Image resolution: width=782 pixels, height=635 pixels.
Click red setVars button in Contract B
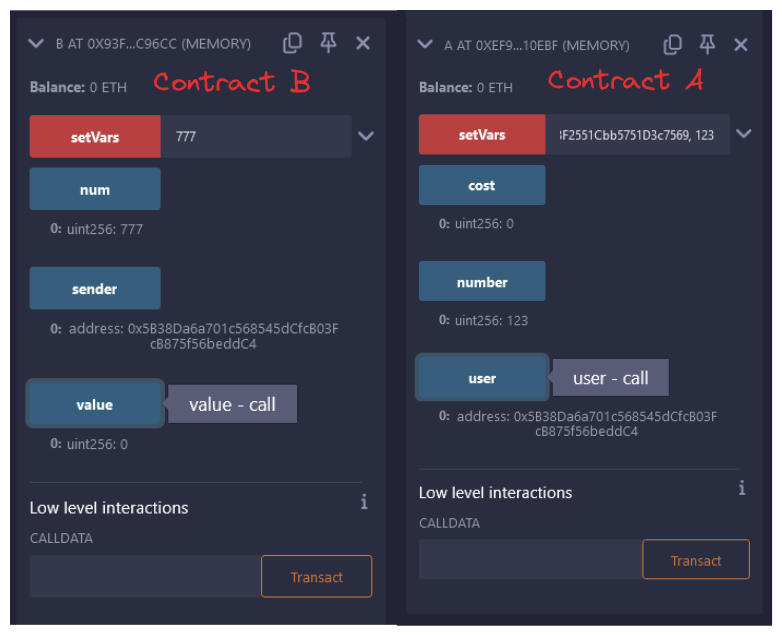pyautogui.click(x=95, y=137)
